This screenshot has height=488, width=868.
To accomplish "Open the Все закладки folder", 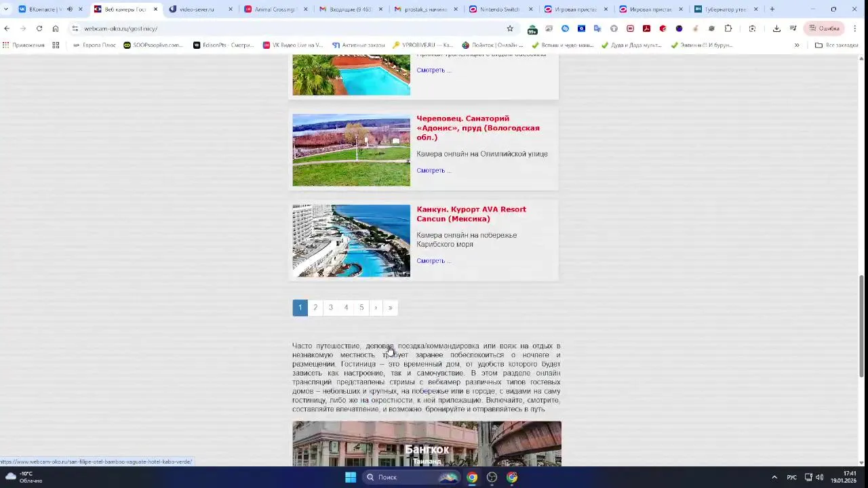I will click(836, 45).
